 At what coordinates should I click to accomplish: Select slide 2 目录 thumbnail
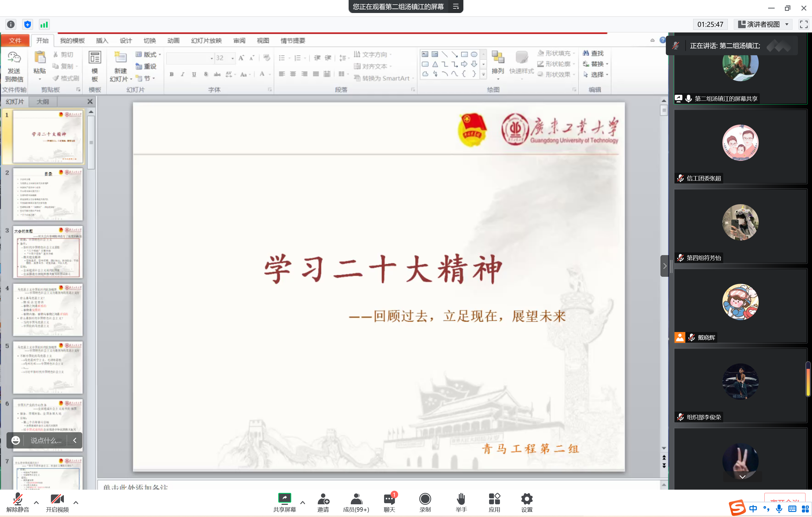click(48, 194)
